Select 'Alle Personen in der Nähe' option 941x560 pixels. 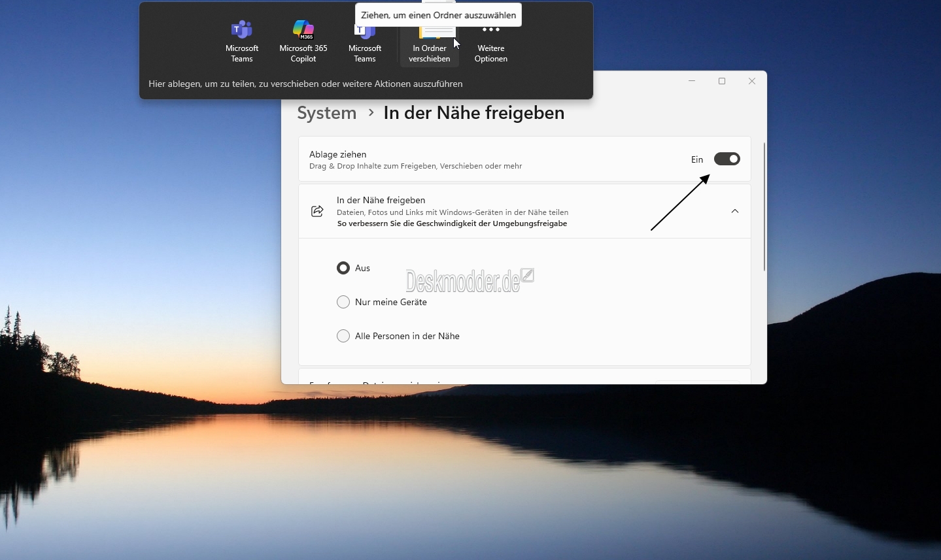point(343,336)
